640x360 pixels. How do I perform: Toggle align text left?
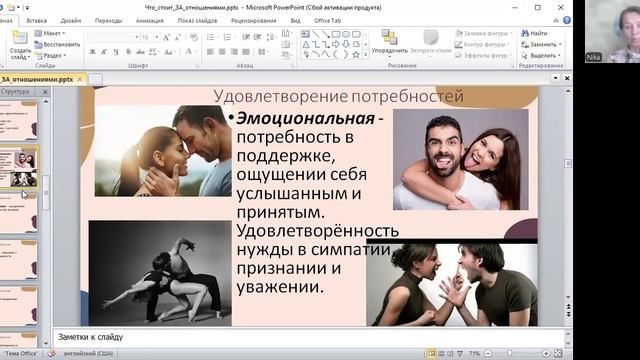tap(210, 52)
